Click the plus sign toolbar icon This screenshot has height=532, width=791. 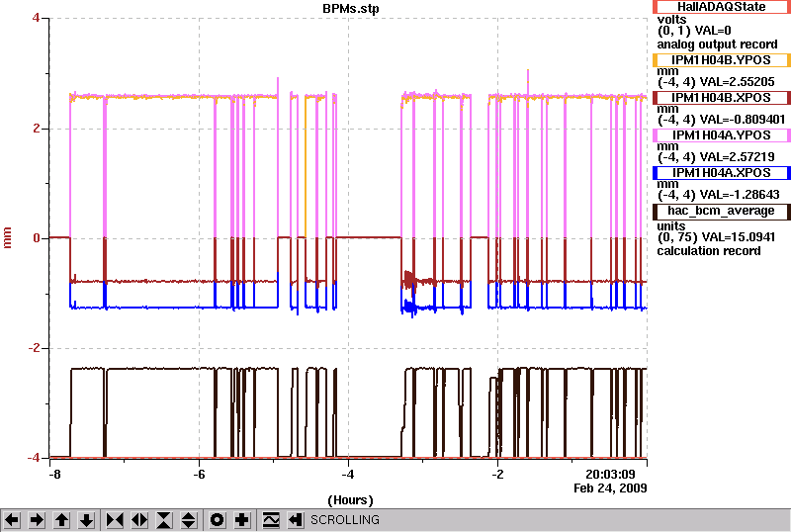pos(242,520)
